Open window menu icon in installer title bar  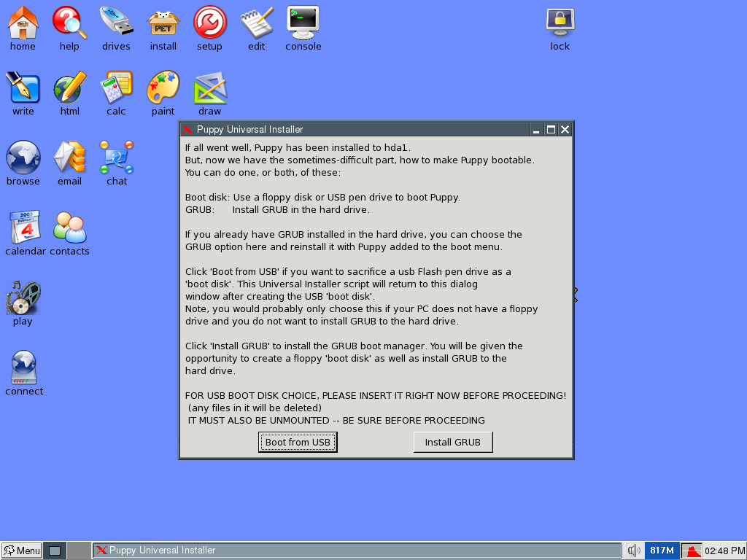click(187, 130)
